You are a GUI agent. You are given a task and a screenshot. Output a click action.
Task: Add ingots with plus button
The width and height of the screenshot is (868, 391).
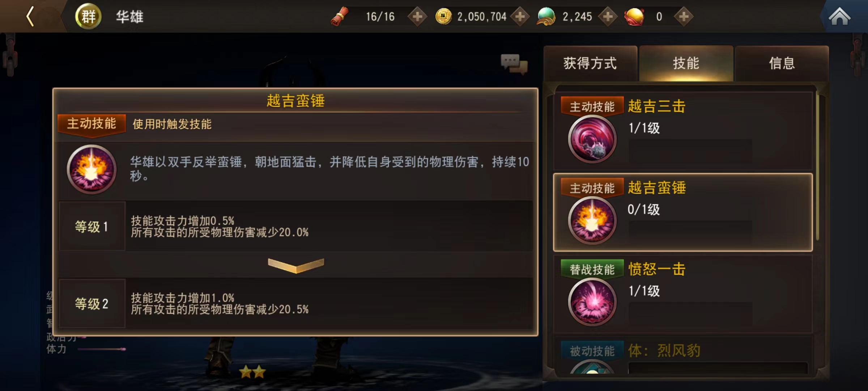coord(684,17)
